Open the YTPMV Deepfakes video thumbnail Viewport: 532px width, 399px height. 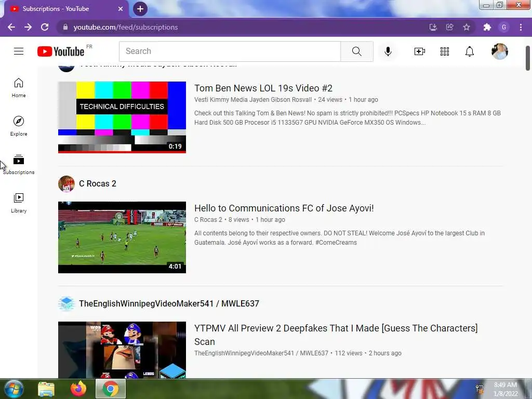[122, 350]
